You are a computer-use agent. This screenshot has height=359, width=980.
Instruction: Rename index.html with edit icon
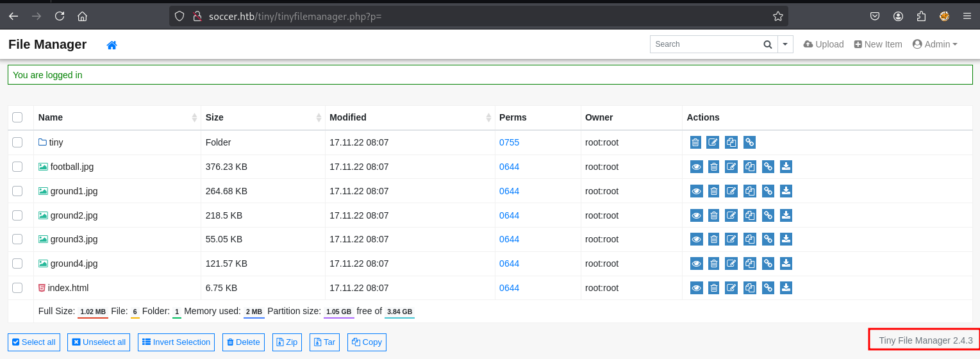click(x=731, y=288)
